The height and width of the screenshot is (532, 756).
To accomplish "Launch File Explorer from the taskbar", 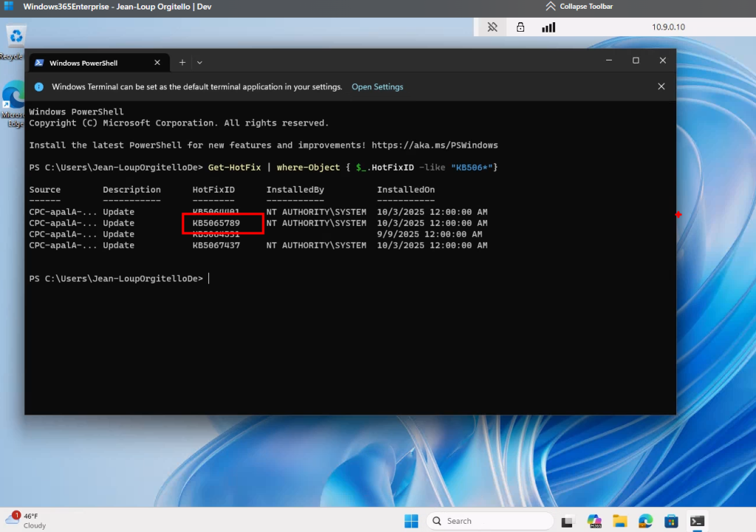I will click(x=619, y=521).
